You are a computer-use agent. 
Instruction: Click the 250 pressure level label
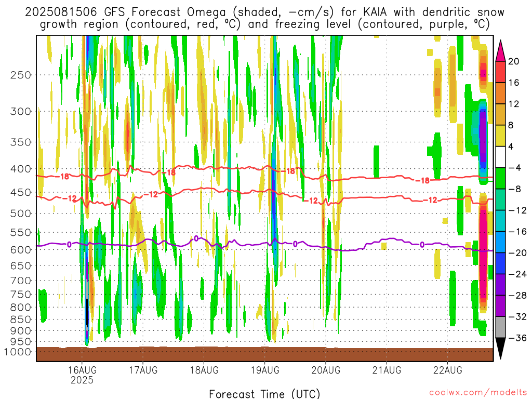point(21,75)
